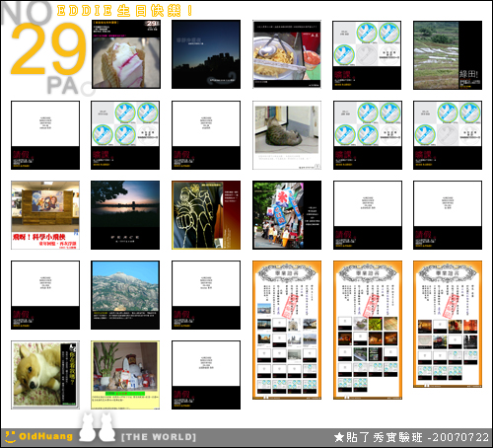493x448 pixels.
Task: Open the bamboo plant and figurines thumbnail
Action: [x=125, y=375]
